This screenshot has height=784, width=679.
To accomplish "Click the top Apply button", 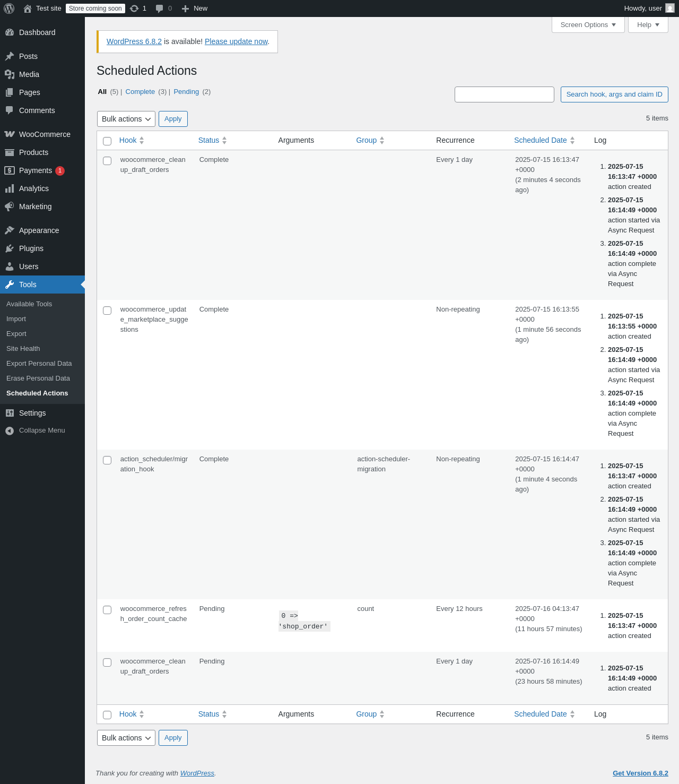I will [173, 119].
